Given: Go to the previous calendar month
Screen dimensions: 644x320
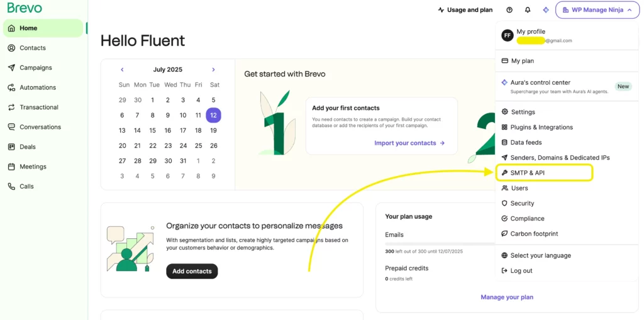Looking at the screenshot, I should pos(122,69).
